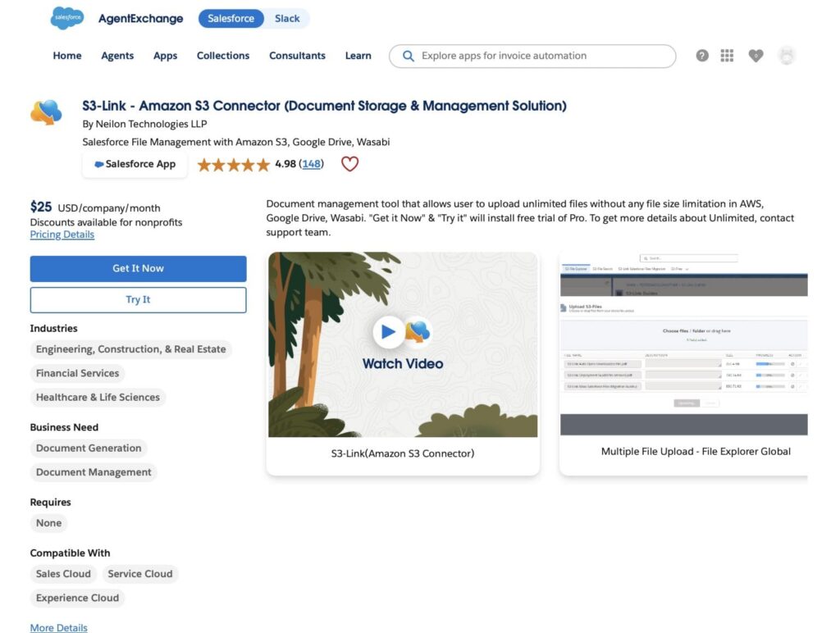Open the Collections menu

coord(223,56)
